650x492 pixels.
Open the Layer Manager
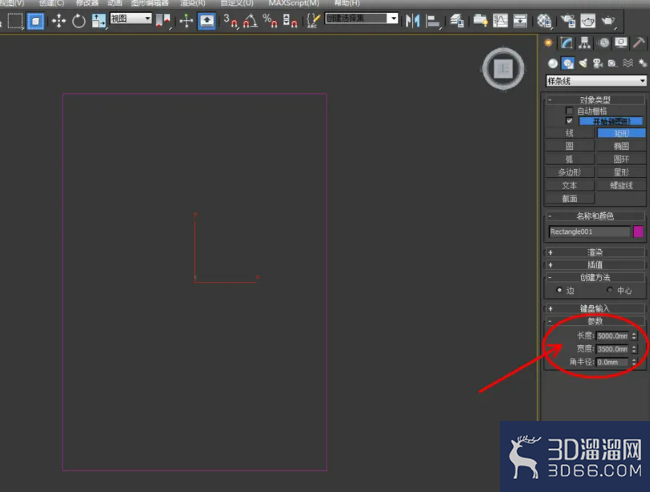click(x=457, y=21)
